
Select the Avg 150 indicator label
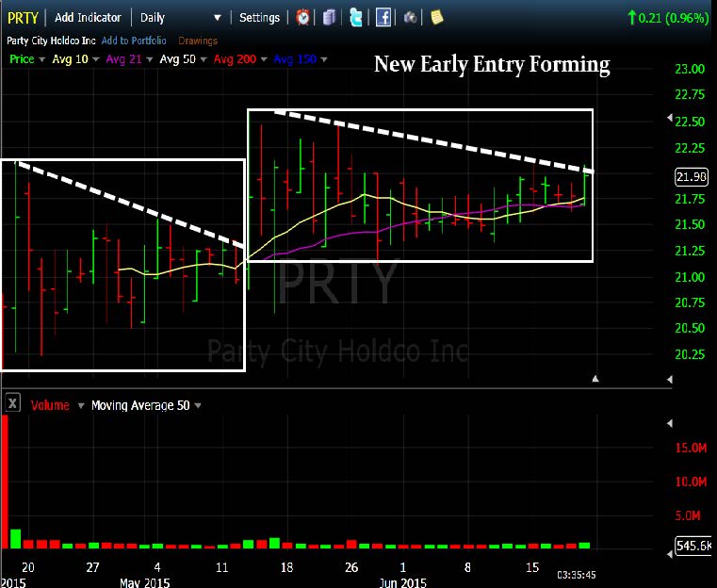click(295, 59)
